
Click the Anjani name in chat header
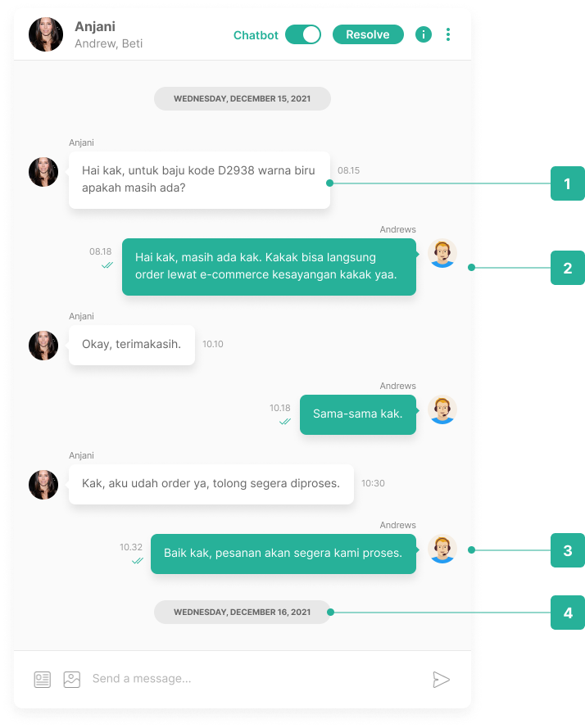95,26
